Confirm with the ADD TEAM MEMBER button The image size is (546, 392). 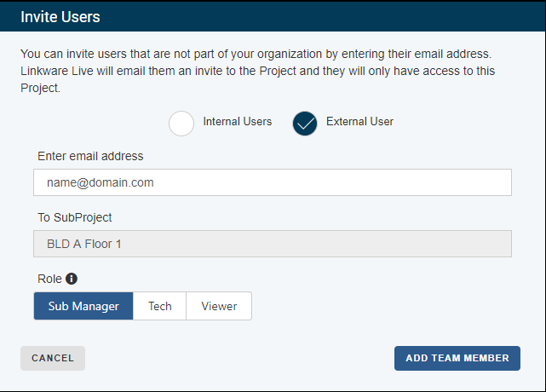(457, 358)
